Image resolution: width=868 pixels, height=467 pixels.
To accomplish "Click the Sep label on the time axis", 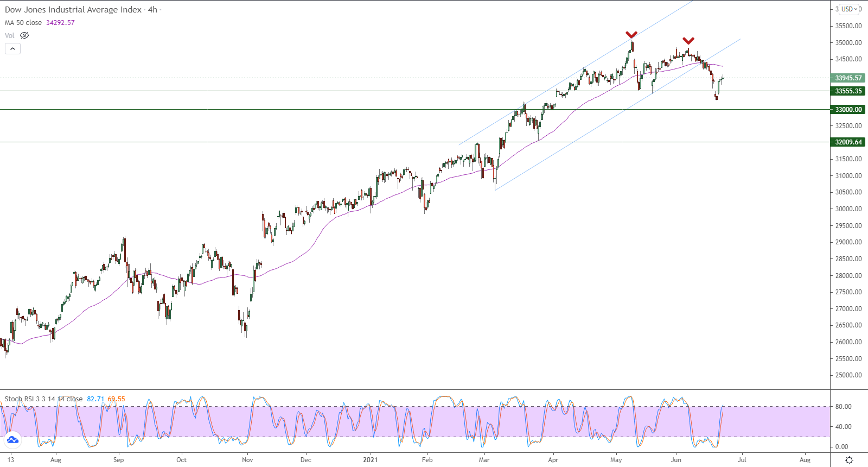I will (118, 460).
